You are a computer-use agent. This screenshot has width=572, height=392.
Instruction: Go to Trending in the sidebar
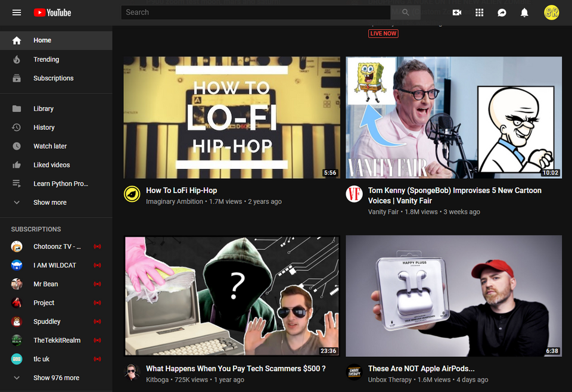click(56, 60)
